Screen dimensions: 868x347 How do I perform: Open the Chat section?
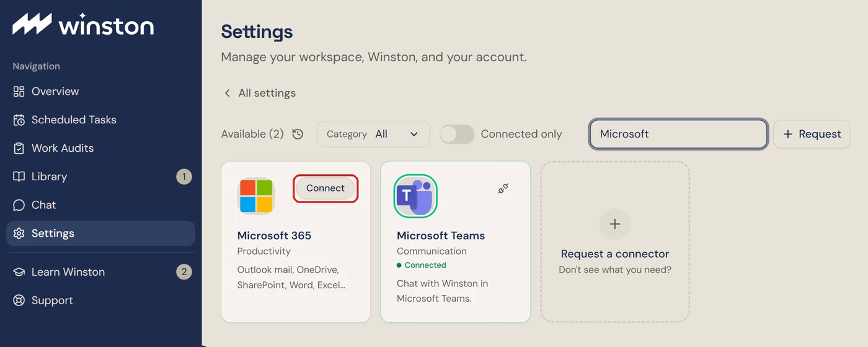pos(100,205)
